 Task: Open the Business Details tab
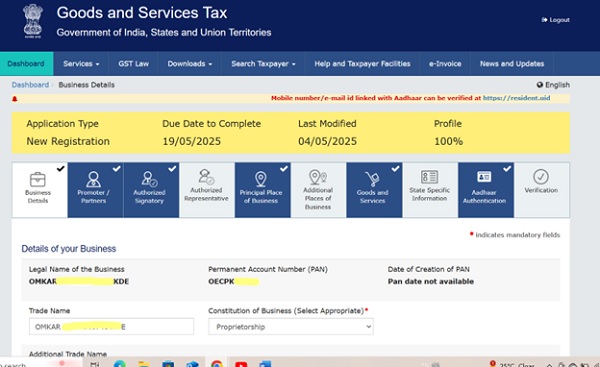[40, 190]
